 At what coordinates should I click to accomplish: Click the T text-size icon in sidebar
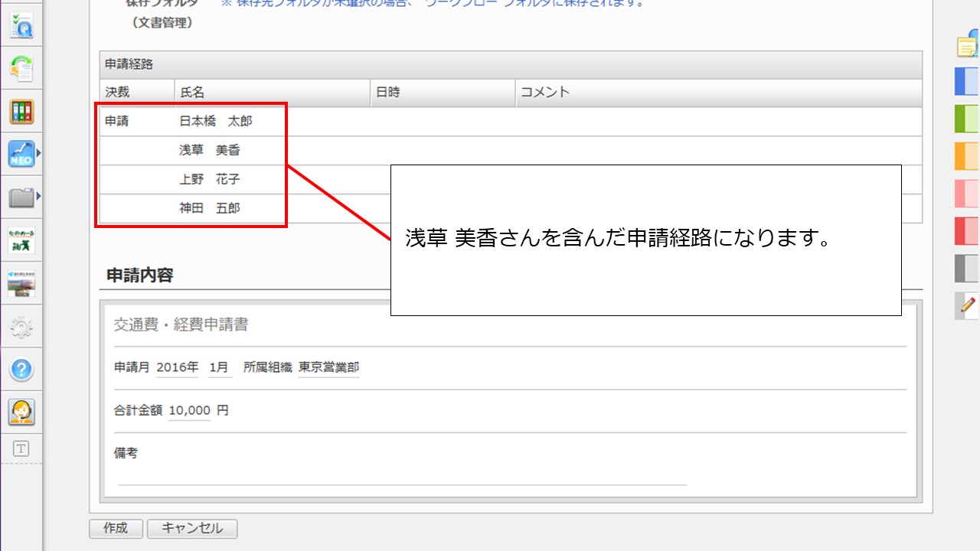tap(21, 449)
